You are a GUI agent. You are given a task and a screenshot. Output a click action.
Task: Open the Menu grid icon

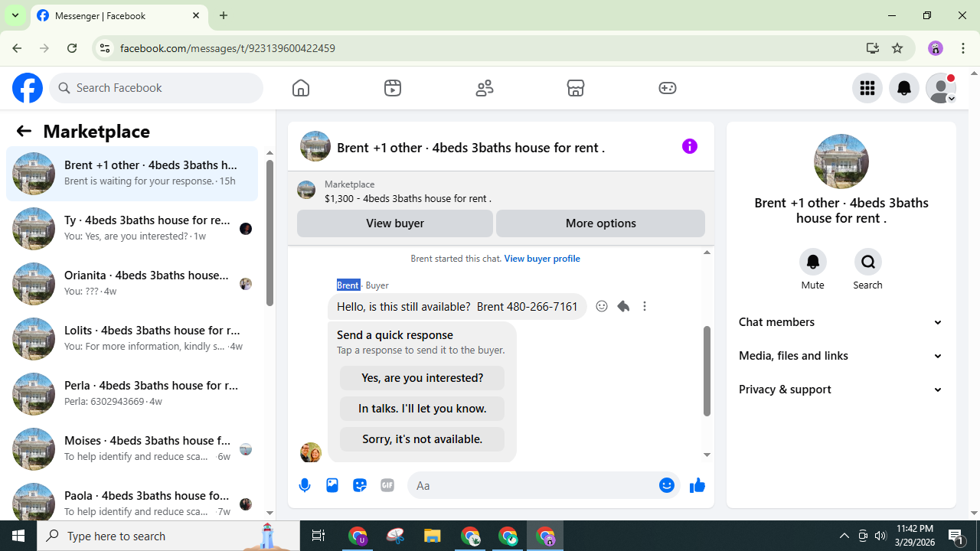(x=867, y=88)
